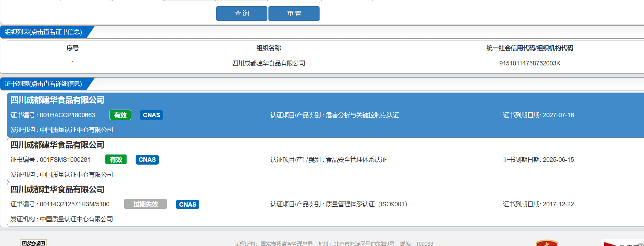This screenshot has width=644, height=246.
Task: Select the issuing body line of the ISO9001 certificate
Action: click(62, 219)
